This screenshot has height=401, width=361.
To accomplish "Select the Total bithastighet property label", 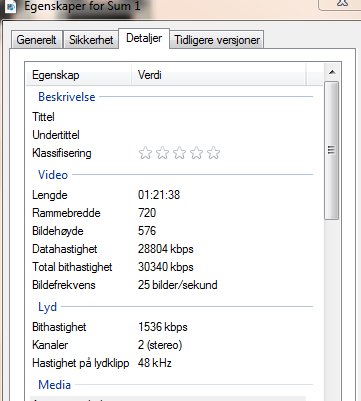I will click(72, 267).
